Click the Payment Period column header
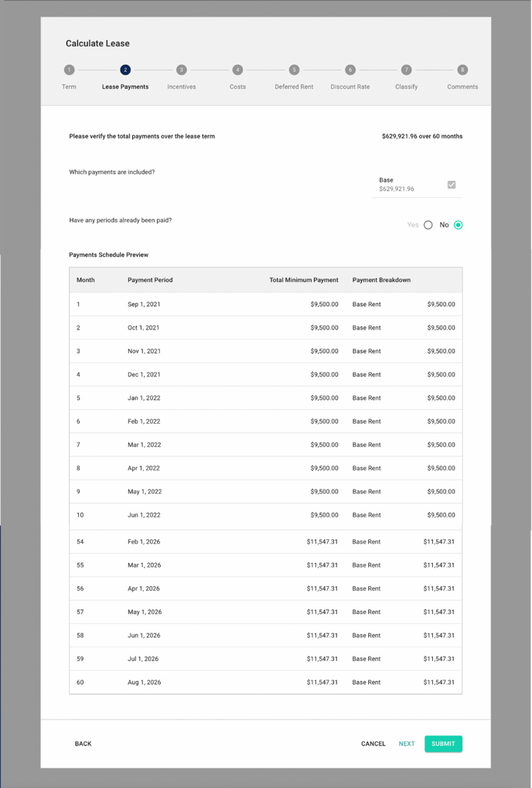This screenshot has width=532, height=788. 150,280
